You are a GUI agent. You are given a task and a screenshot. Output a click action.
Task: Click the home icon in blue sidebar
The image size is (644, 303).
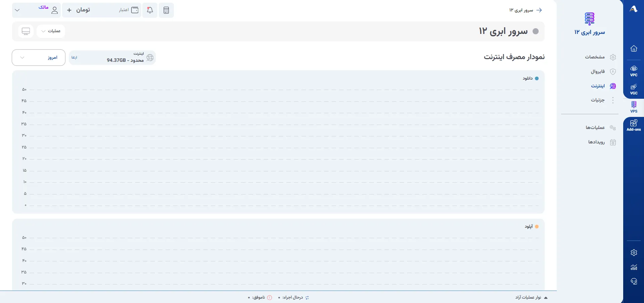click(634, 48)
